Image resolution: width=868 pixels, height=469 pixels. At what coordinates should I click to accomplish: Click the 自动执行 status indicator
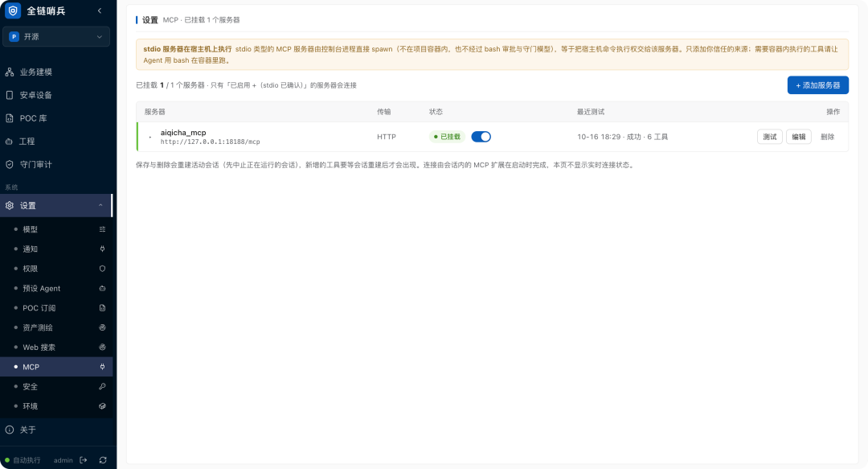(x=23, y=460)
